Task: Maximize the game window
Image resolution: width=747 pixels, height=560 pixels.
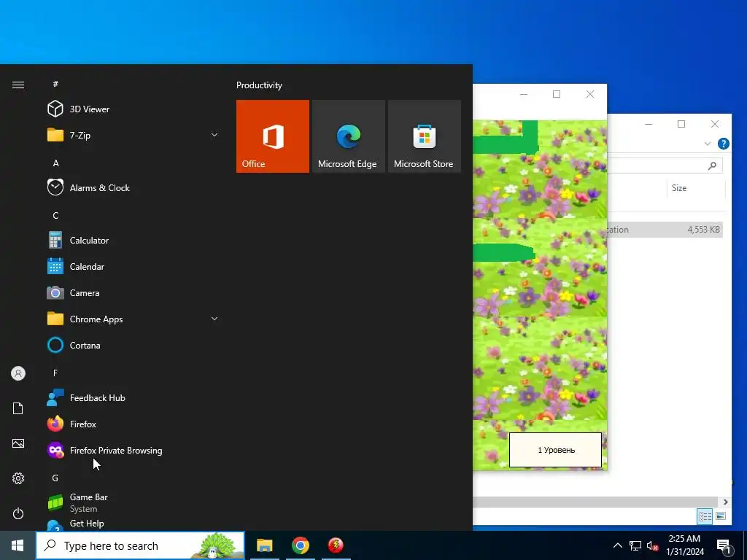Action: tap(557, 94)
